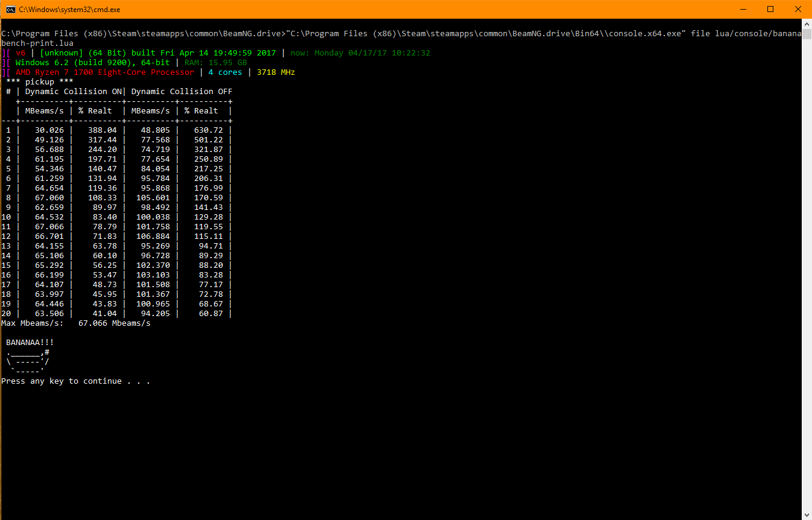This screenshot has width=812, height=520.
Task: Click the value 53.47 in row 16
Action: pos(105,275)
